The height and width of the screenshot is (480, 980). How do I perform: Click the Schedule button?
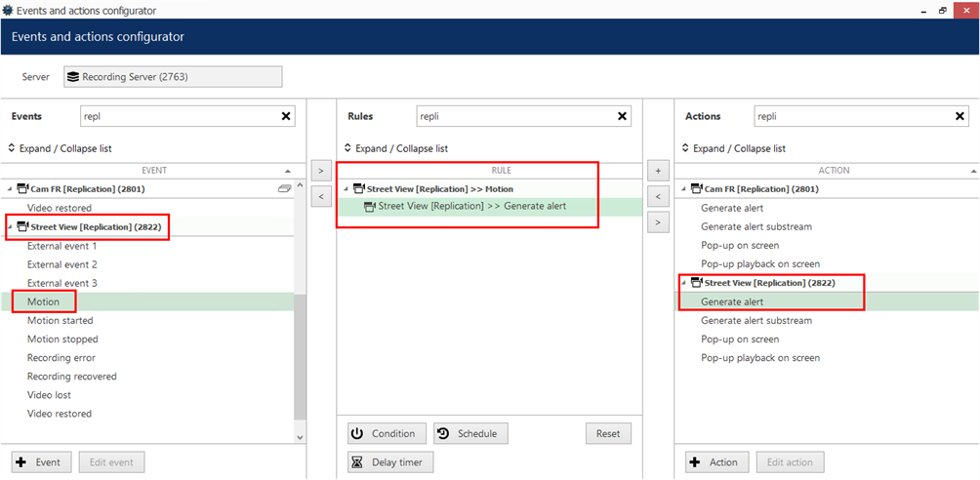point(470,433)
